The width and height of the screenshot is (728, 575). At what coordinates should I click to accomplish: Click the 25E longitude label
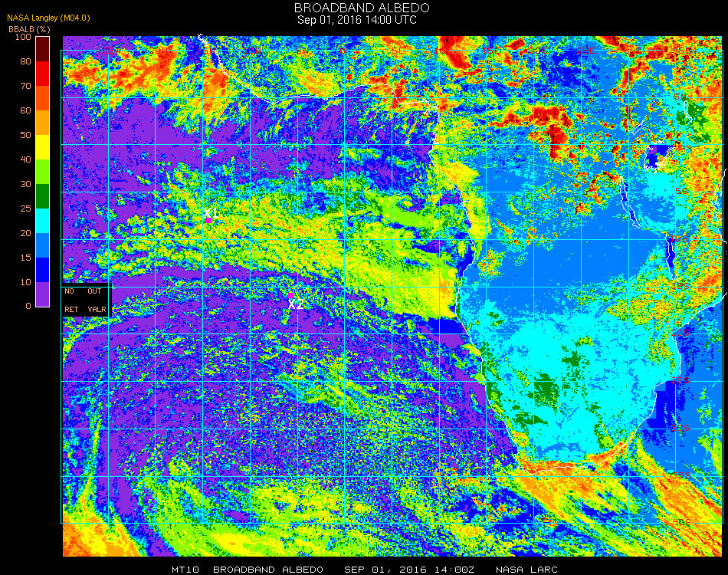pyautogui.click(x=586, y=51)
